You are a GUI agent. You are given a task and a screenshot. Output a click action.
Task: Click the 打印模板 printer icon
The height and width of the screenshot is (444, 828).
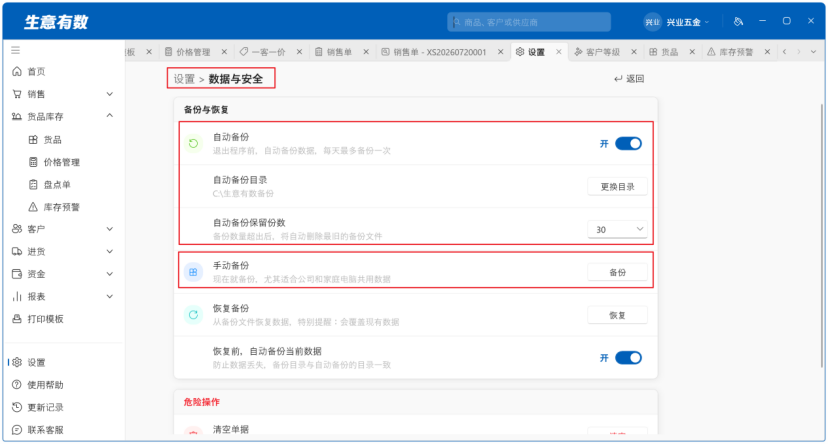click(17, 319)
